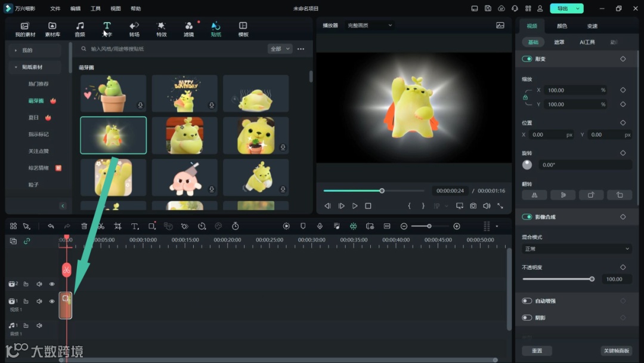Click the trash delete icon in timeline toolbar

tap(84, 226)
